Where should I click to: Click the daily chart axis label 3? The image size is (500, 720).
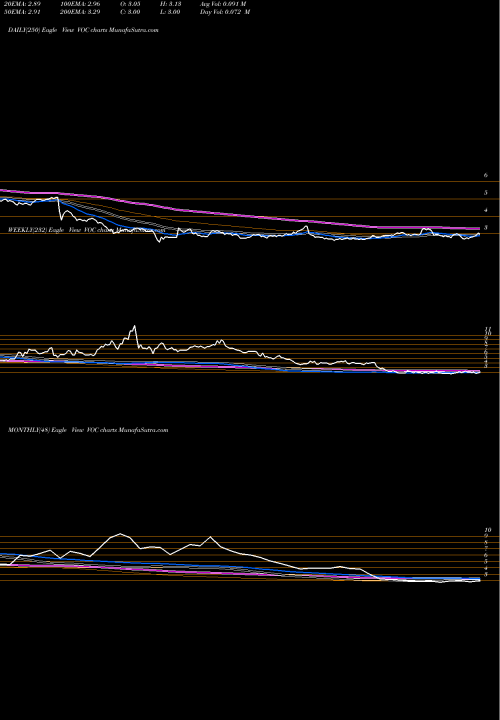[x=485, y=228]
